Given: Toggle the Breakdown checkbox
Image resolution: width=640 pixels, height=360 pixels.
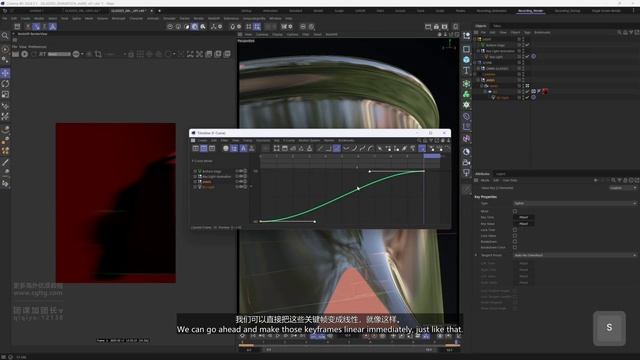Looking at the screenshot, I should click(x=515, y=242).
